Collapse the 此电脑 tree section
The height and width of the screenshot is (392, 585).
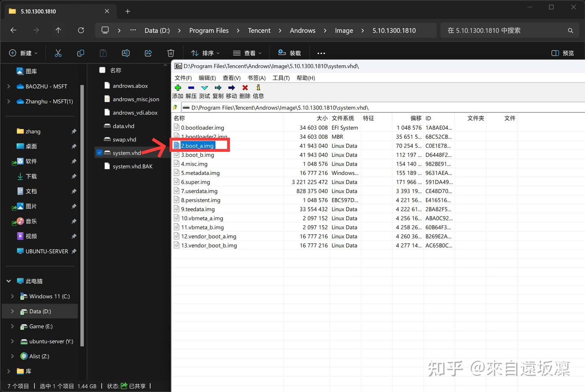pos(8,281)
